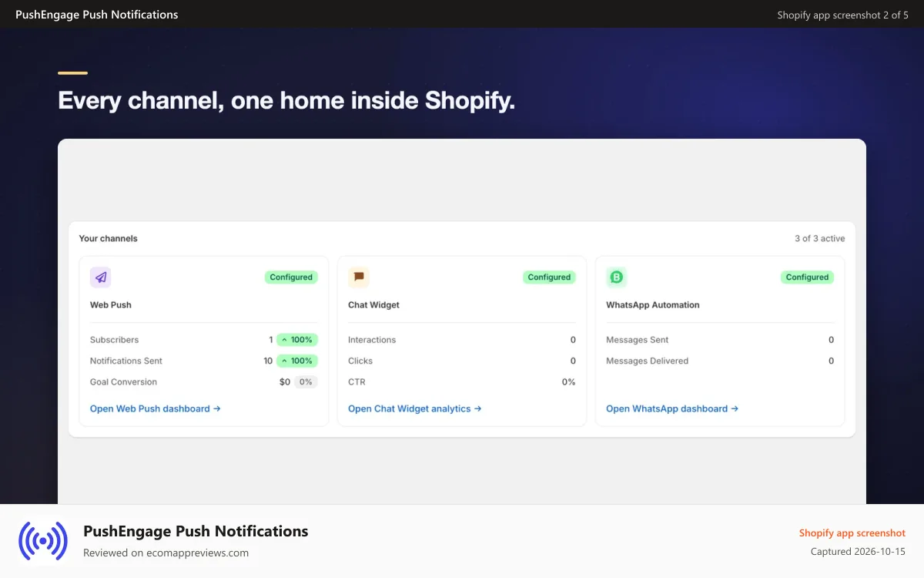Click the WhatsApp Automation green icon
The image size is (924, 578).
pyautogui.click(x=617, y=277)
